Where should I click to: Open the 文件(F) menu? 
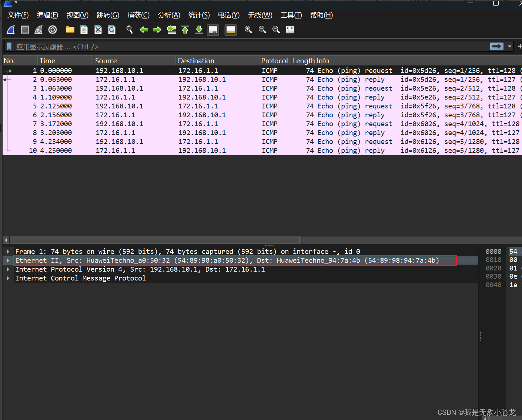coord(18,15)
